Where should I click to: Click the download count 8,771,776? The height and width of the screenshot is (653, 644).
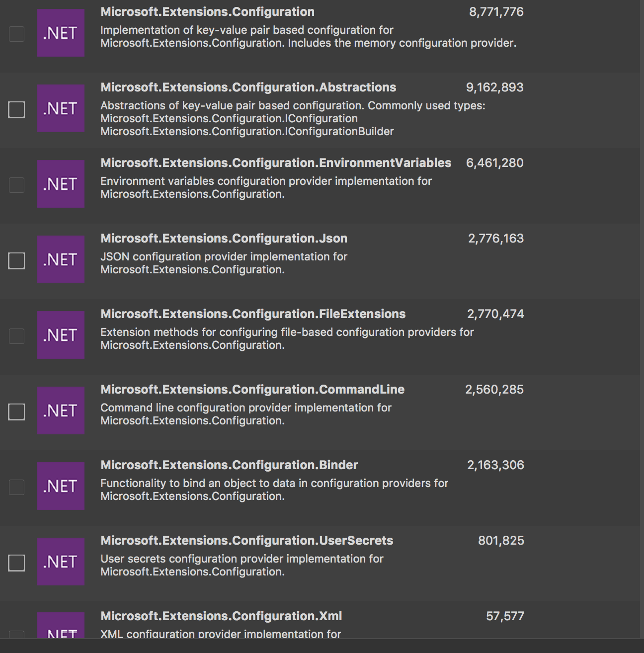click(x=496, y=12)
